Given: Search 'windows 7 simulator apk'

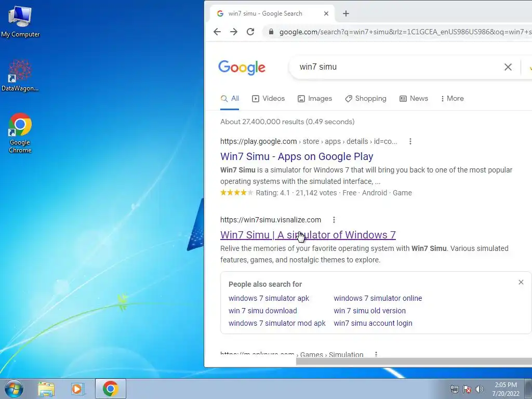Looking at the screenshot, I should (269, 298).
